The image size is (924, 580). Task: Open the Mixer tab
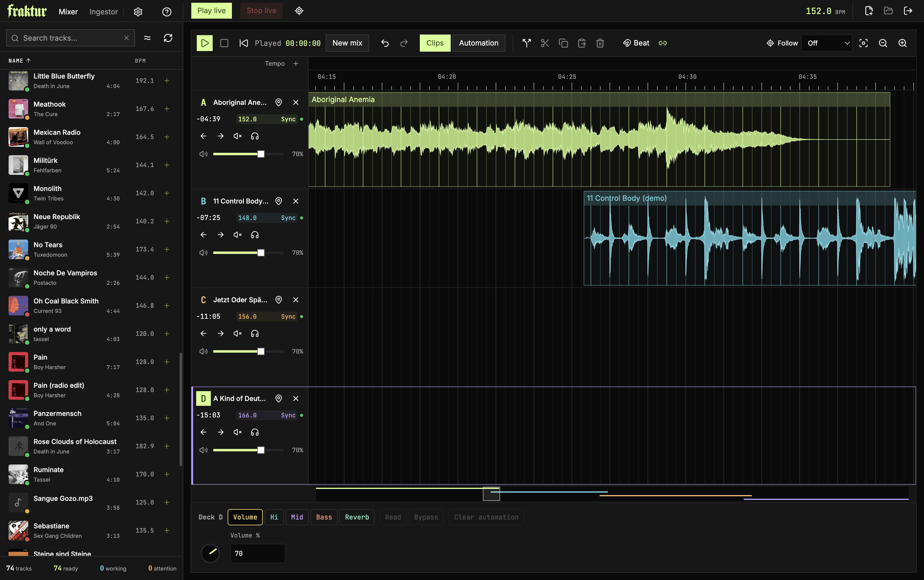click(68, 12)
